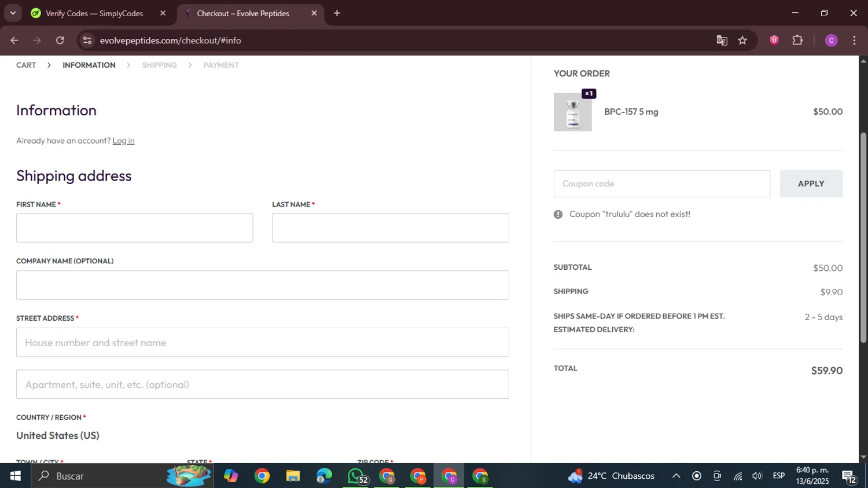
Task: Switch ESP keyboard language indicator
Action: [x=779, y=476]
